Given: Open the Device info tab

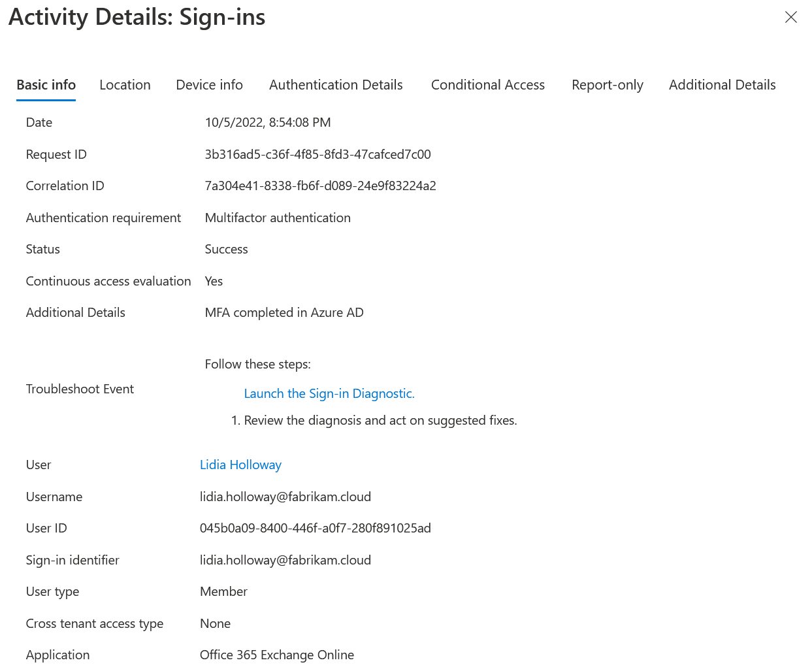Looking at the screenshot, I should click(209, 85).
